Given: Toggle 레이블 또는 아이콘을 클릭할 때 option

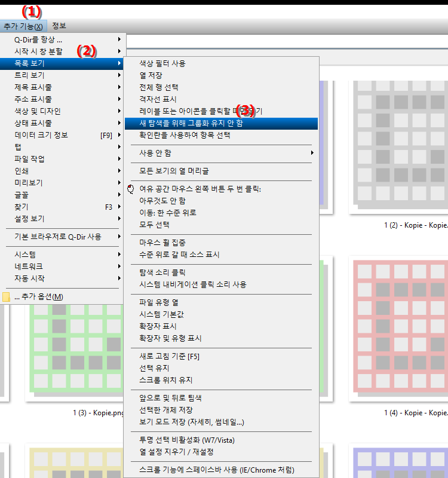Looking at the screenshot, I should point(221,111).
